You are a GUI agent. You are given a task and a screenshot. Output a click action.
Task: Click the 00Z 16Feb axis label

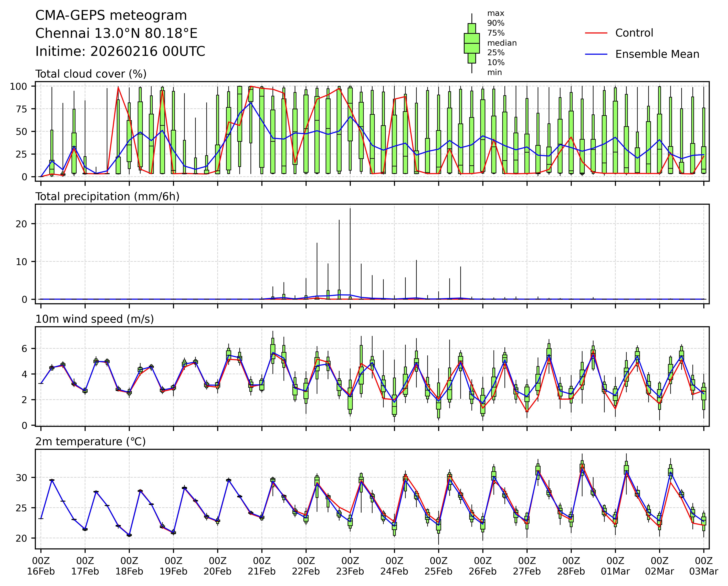pos(41,566)
